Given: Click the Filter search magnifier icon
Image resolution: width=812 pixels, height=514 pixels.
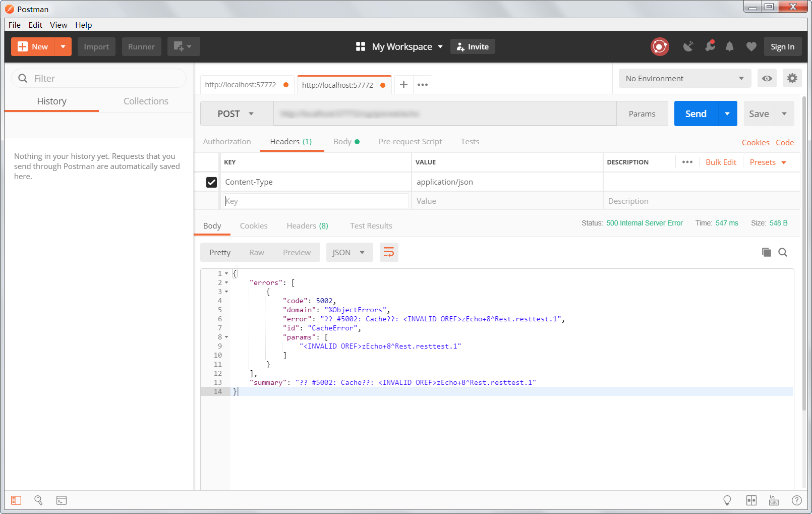Looking at the screenshot, I should [23, 78].
